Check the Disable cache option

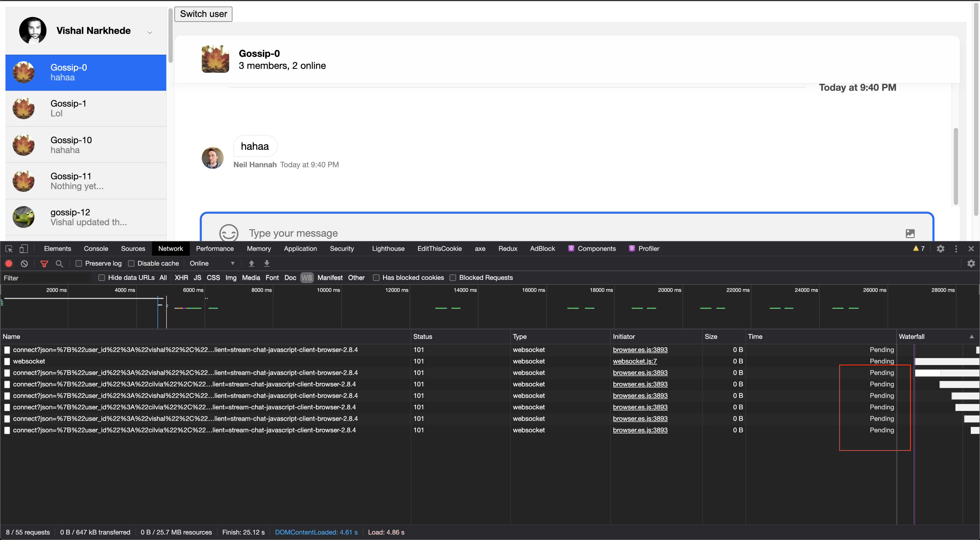click(x=131, y=263)
